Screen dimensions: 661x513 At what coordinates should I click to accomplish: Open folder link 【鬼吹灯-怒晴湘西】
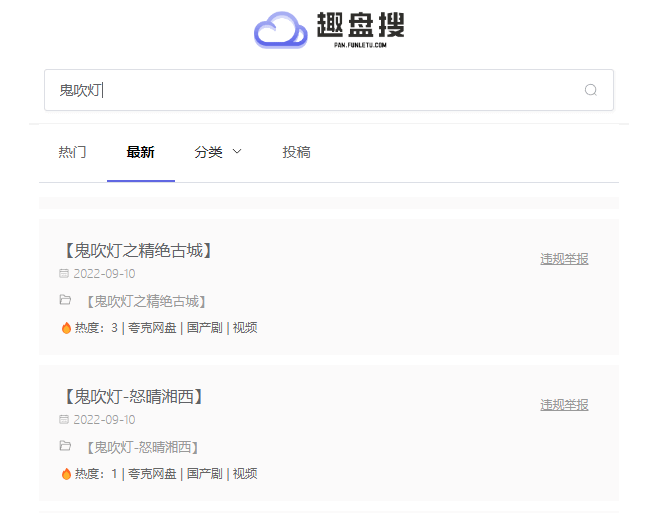(x=142, y=447)
